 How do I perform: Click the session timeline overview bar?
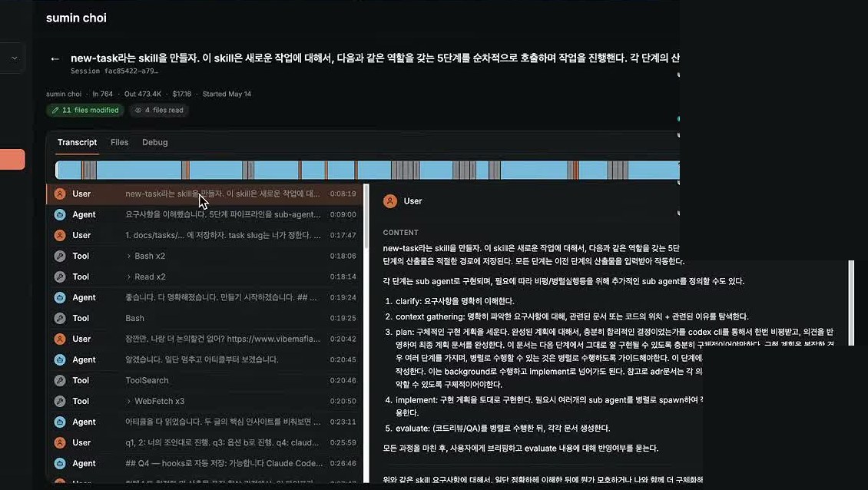point(367,170)
